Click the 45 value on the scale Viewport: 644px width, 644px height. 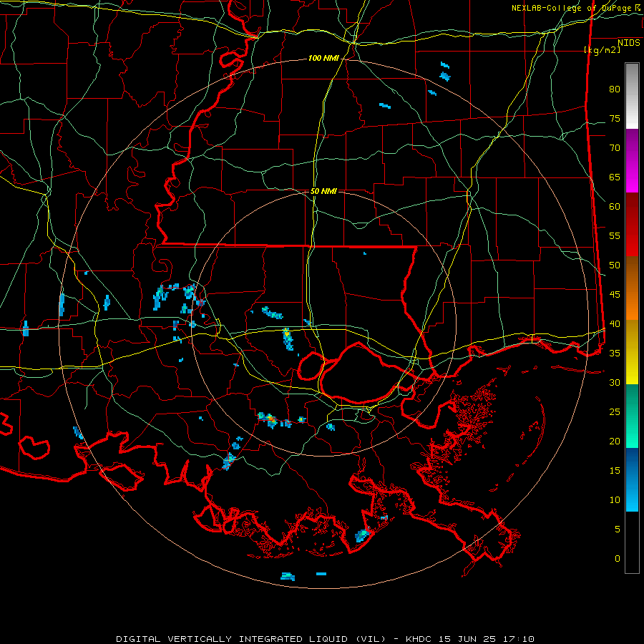coord(615,295)
